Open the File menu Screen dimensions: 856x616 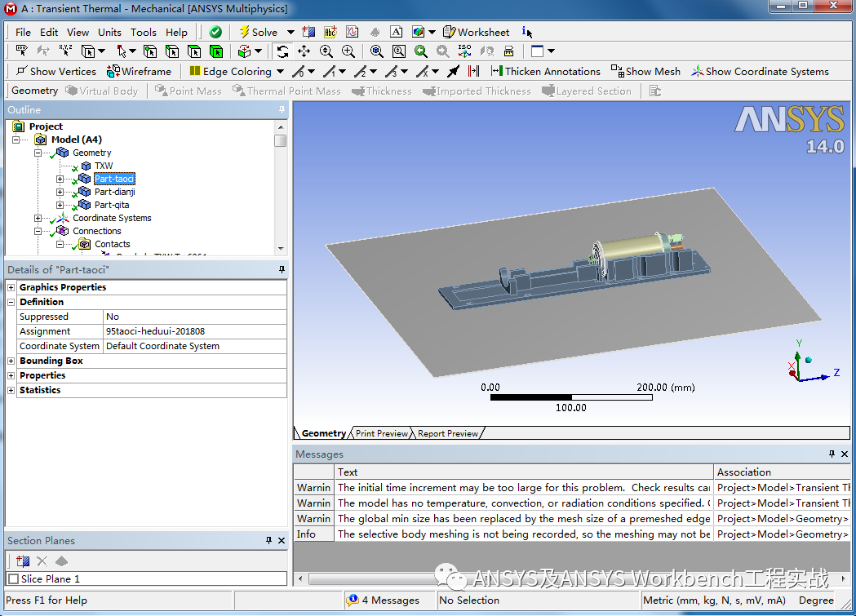pyautogui.click(x=23, y=32)
